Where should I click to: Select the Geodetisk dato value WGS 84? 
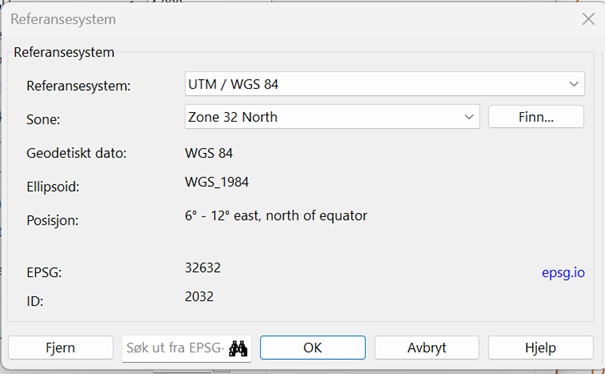[x=209, y=153]
